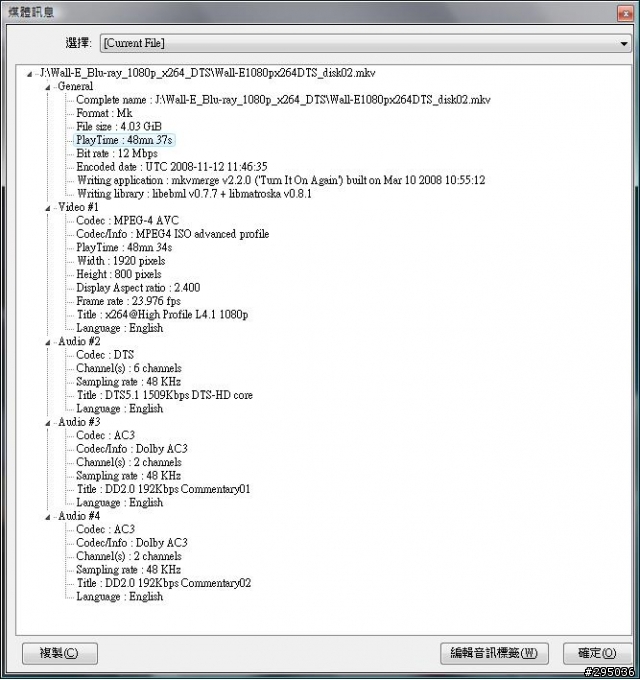
Task: Select PlayTime : 48mn 37s row
Action: point(124,140)
